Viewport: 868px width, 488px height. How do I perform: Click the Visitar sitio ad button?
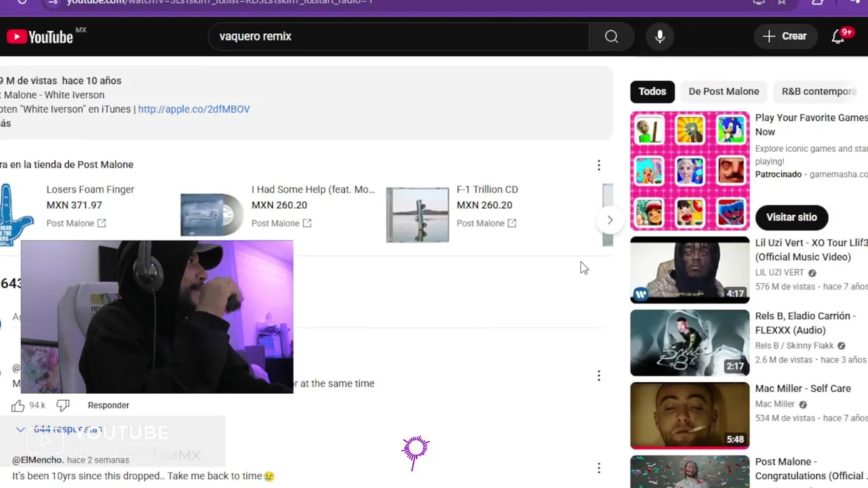[791, 218]
